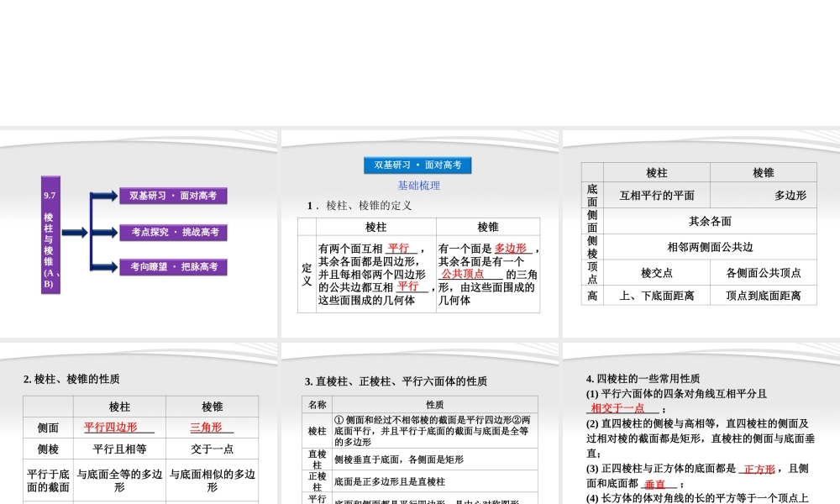This screenshot has width=840, height=504.
Task: Click the red answer 平行四边形
Action: coord(110,428)
